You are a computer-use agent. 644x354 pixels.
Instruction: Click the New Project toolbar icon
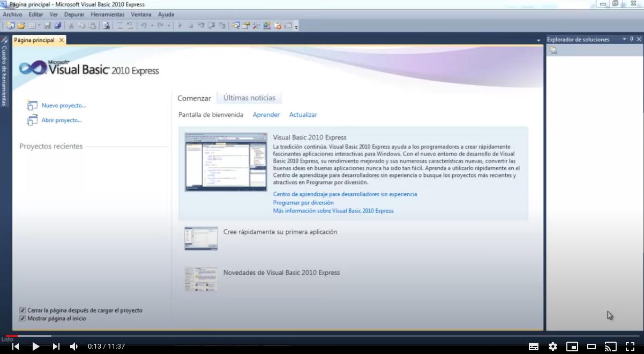[11, 25]
